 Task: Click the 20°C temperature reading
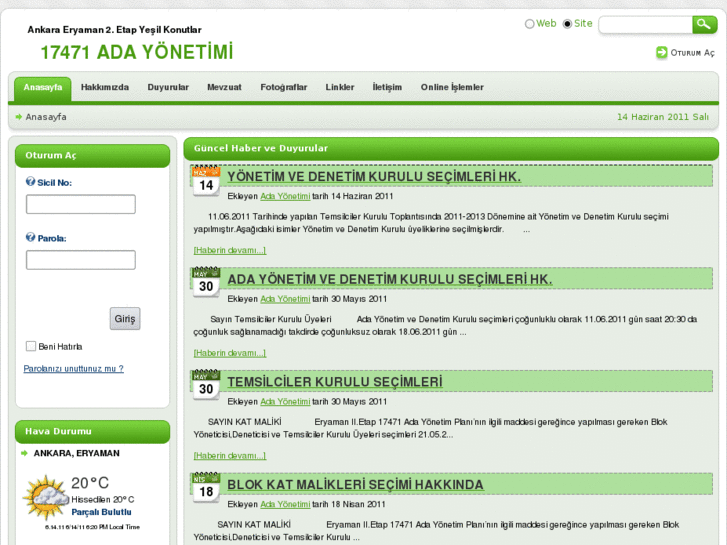90,483
